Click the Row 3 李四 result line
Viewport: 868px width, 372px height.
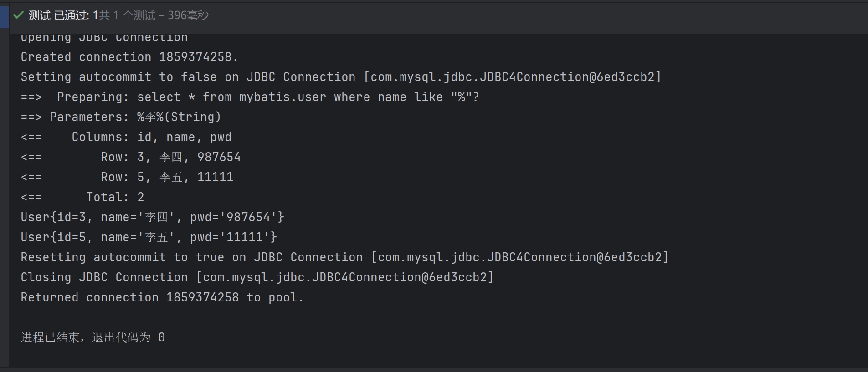(130, 157)
